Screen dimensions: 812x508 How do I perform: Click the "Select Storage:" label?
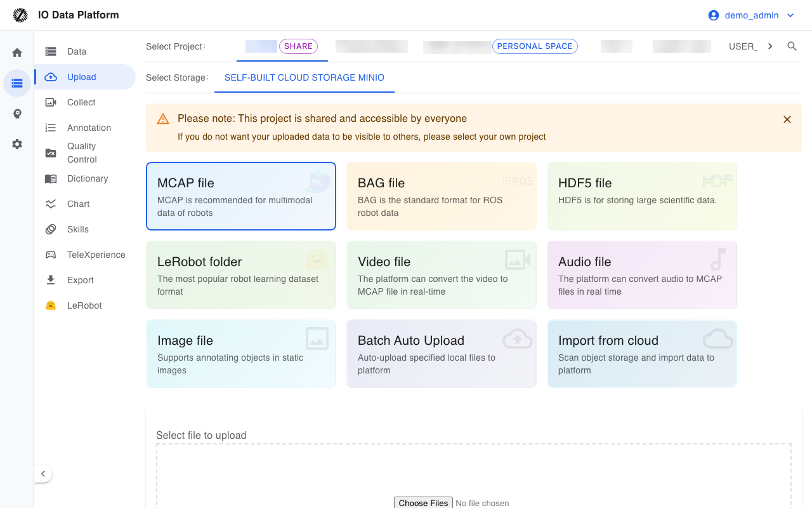(x=178, y=77)
